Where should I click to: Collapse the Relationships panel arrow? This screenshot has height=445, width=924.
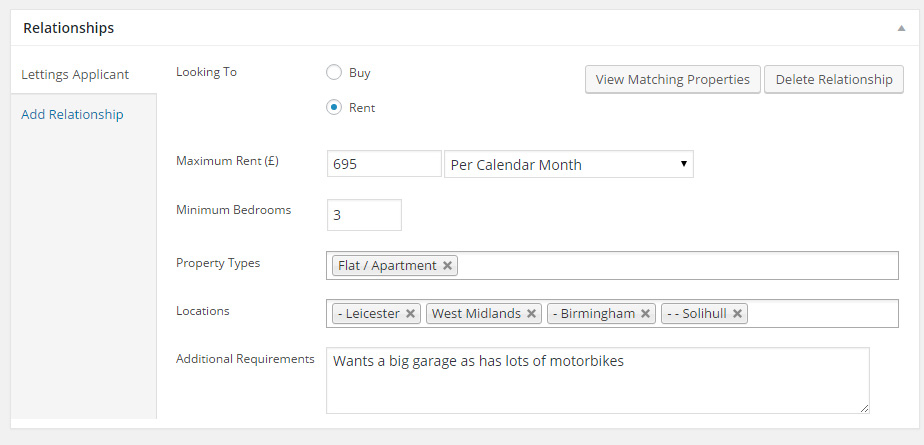[901, 28]
